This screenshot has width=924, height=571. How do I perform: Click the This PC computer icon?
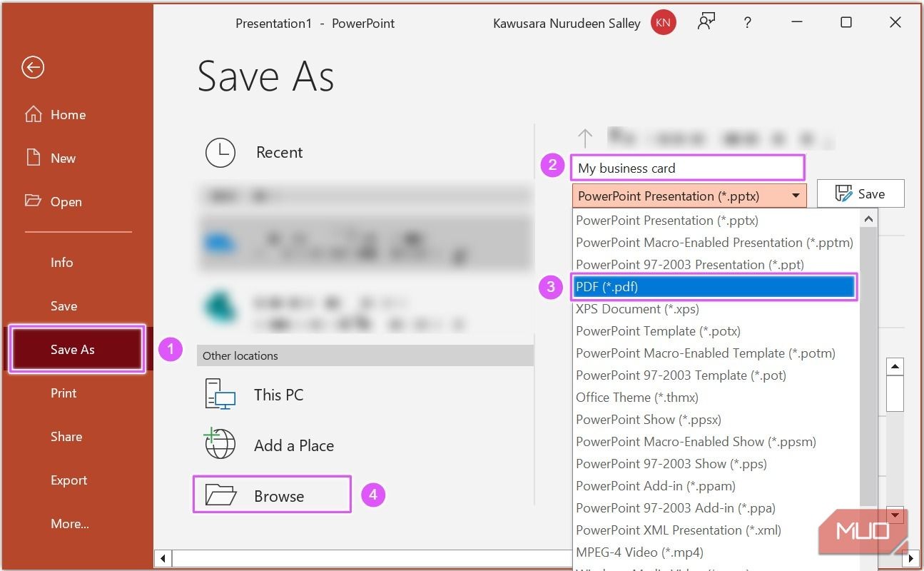pos(220,395)
